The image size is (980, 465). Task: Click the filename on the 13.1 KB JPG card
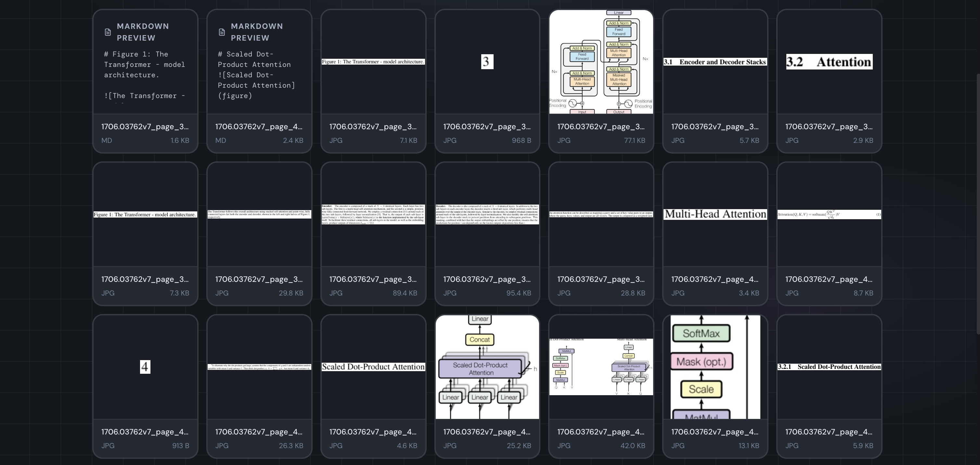tap(715, 432)
